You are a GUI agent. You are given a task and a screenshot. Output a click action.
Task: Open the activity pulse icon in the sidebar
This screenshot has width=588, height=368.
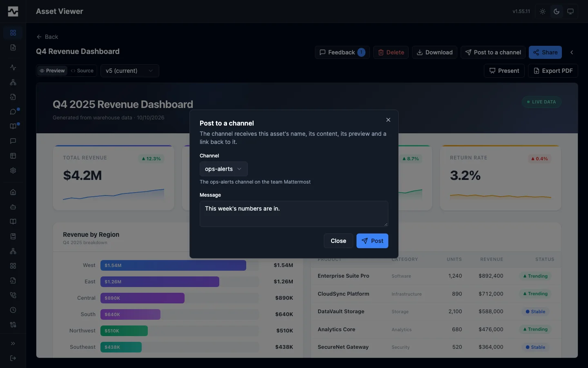coord(13,67)
